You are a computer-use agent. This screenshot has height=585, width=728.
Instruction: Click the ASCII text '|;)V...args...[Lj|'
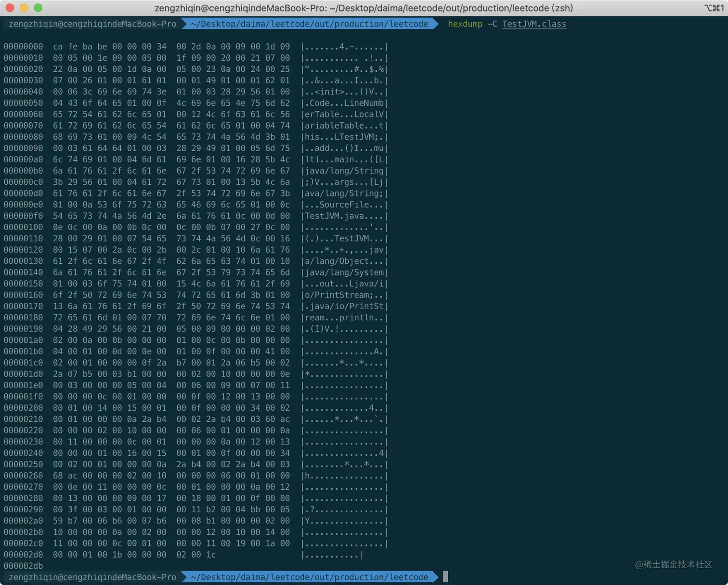344,182
